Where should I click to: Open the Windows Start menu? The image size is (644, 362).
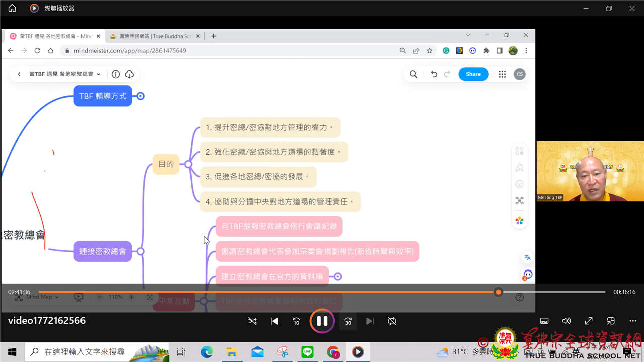tap(12, 352)
